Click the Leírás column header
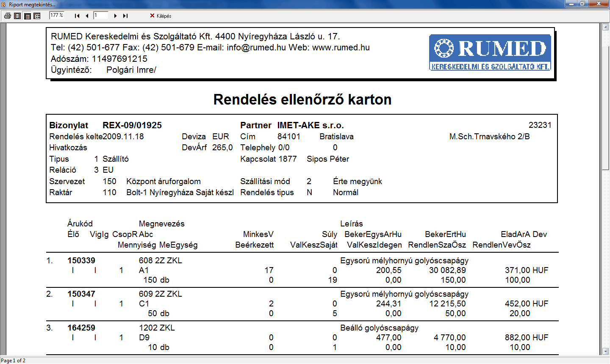This screenshot has width=610, height=364. [352, 223]
